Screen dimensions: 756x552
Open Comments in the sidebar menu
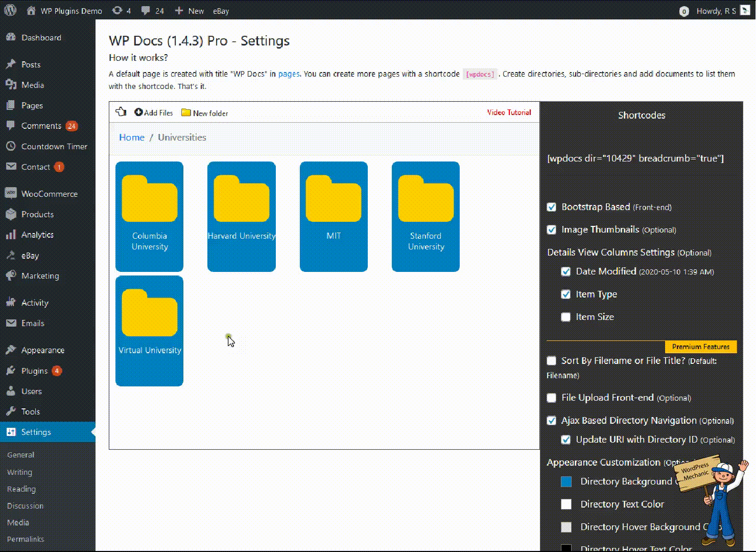(41, 126)
